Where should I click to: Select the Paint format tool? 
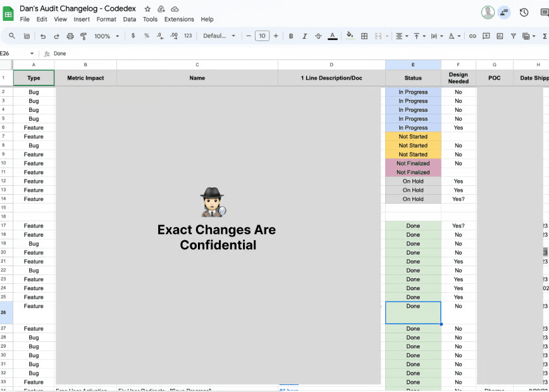(83, 36)
